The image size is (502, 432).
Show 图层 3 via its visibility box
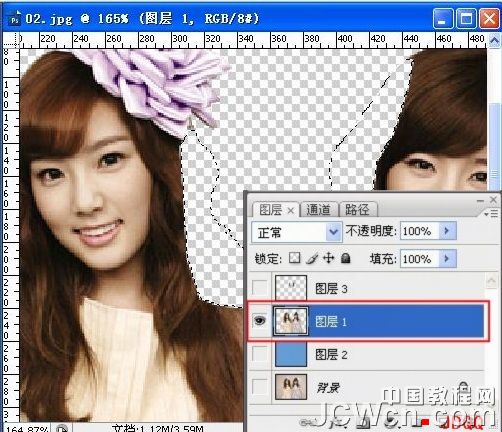pyautogui.click(x=260, y=287)
